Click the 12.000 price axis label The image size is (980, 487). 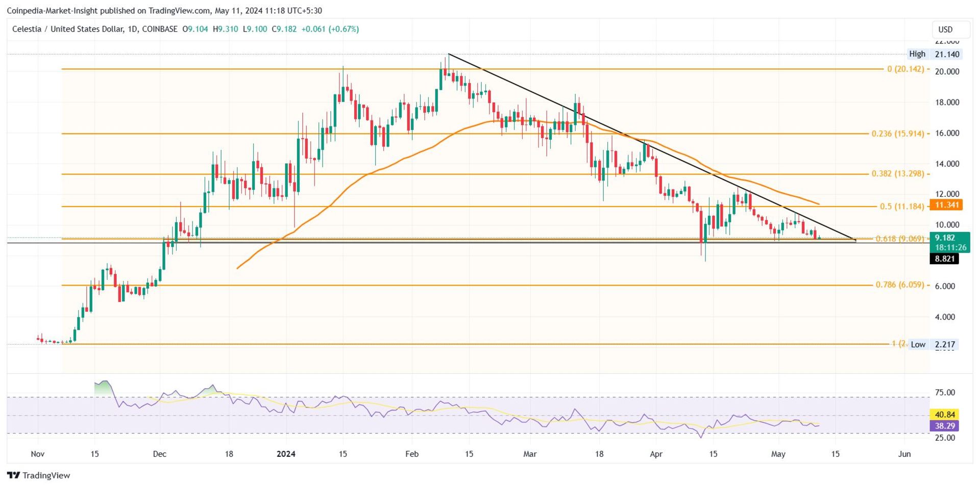click(947, 194)
